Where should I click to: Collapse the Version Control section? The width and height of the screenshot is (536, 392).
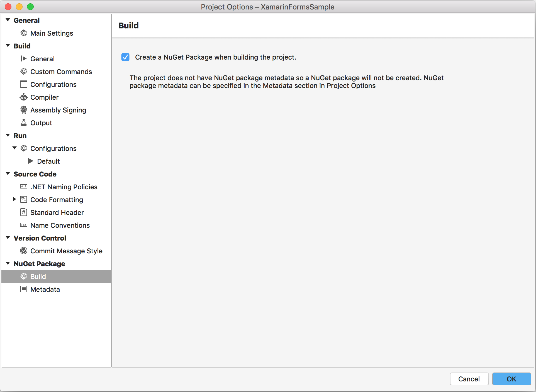8,238
